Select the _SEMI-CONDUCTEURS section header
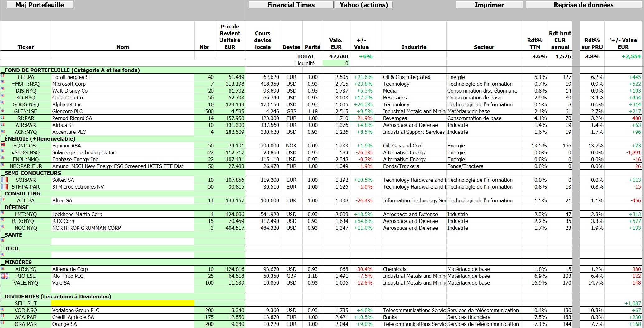 pyautogui.click(x=123, y=173)
